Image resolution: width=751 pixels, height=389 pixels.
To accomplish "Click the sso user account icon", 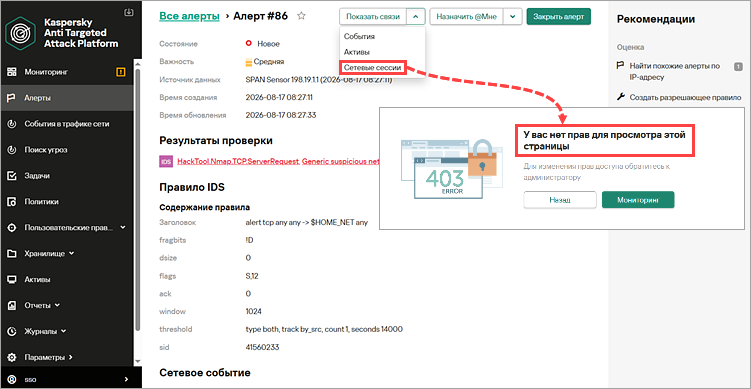I will (x=12, y=379).
